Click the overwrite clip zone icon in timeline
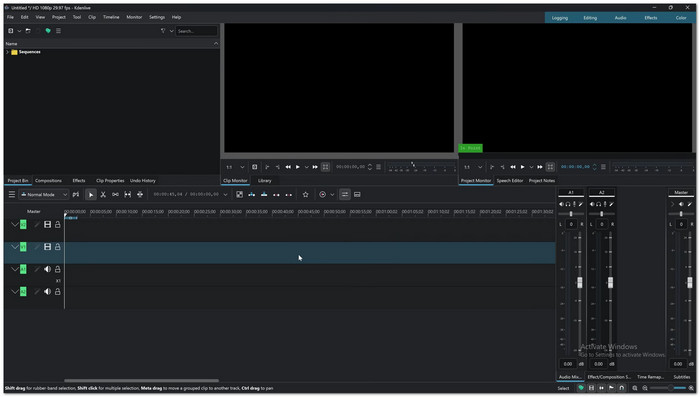Image resolution: width=700 pixels, height=397 pixels. [264, 195]
